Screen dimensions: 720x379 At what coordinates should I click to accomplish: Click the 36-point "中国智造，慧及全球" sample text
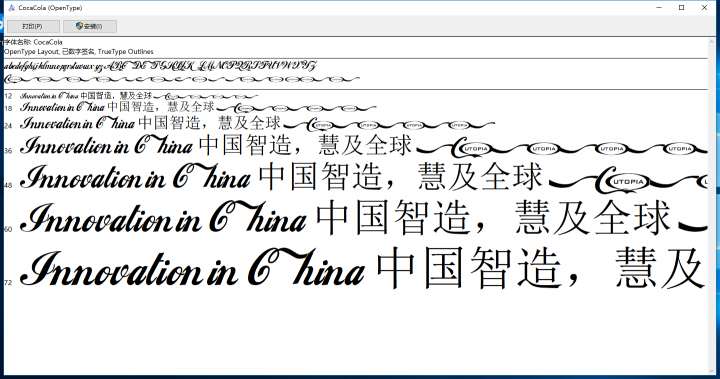[x=305, y=145]
